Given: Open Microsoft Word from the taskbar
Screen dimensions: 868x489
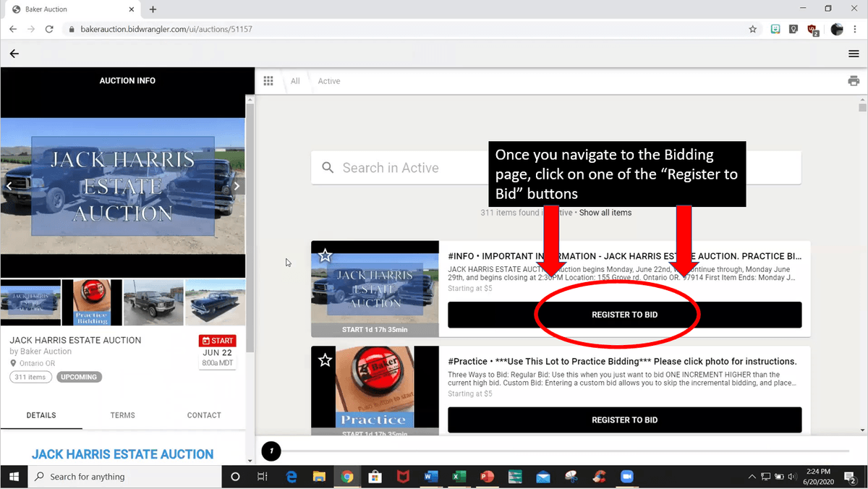Looking at the screenshot, I should [430, 477].
